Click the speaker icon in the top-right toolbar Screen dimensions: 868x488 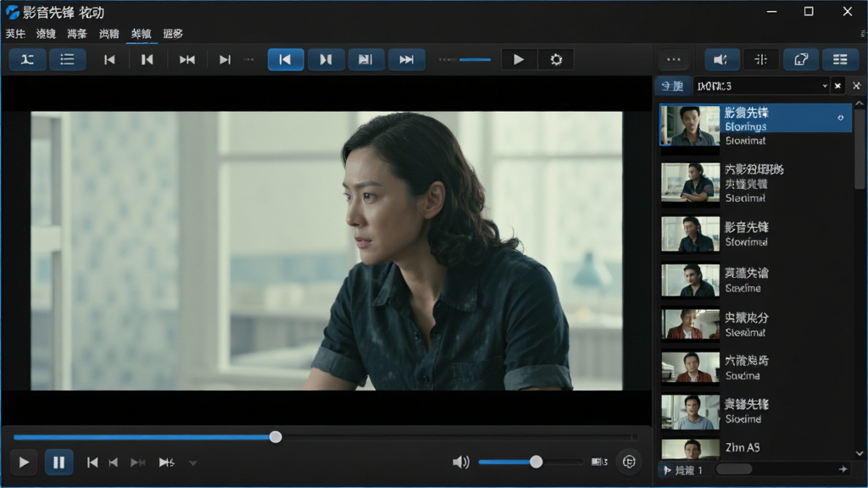pos(721,59)
